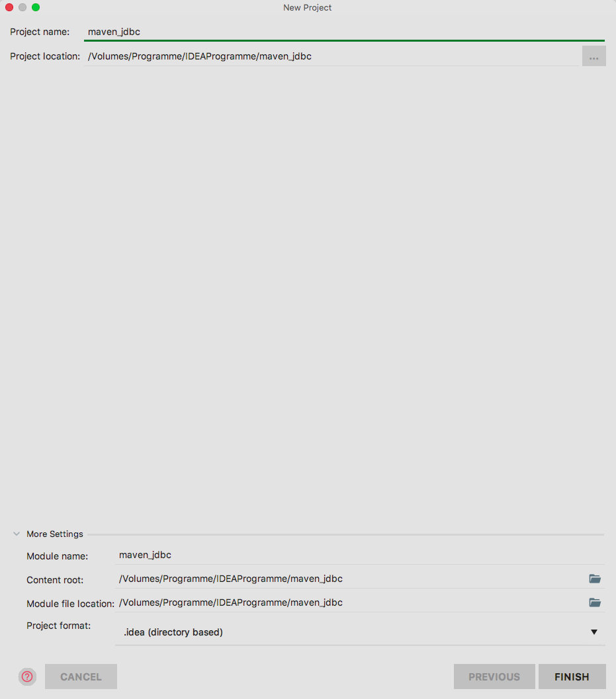
Task: Click the grey minimize window button
Action: (22, 7)
